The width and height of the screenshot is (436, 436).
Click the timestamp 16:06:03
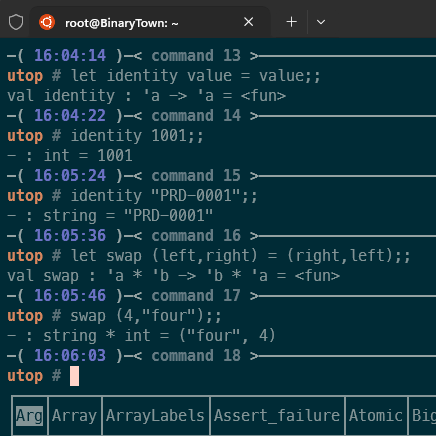tap(70, 356)
